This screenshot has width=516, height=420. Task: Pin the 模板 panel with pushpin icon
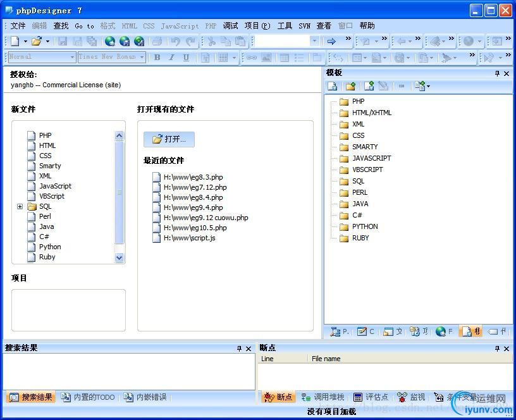497,73
